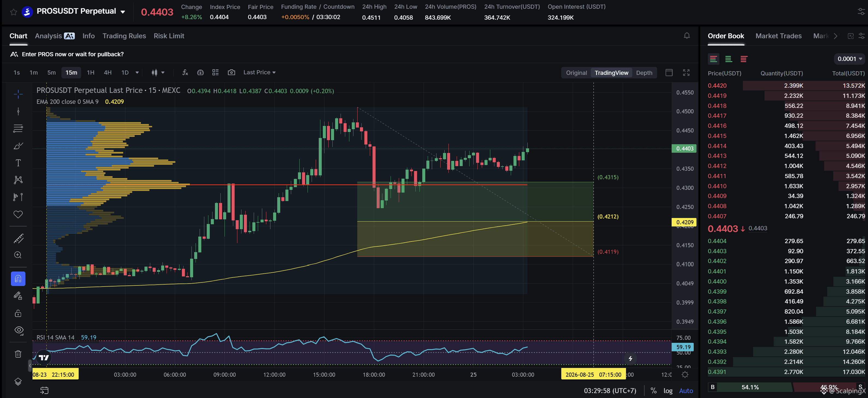Screen dimensions: 868x398
Task: Open the chart layout grid icon
Action: pyautogui.click(x=216, y=72)
